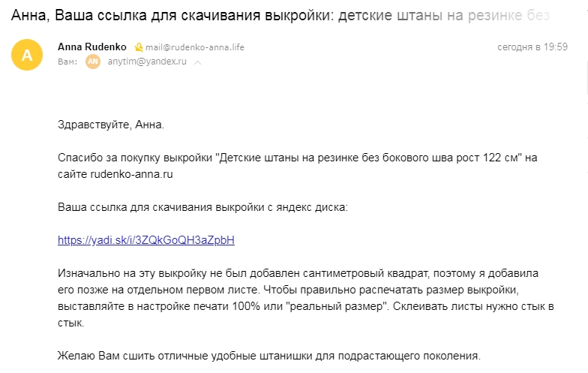Click the paragraph starting with "Изначально"
Image resolution: width=588 pixels, height=373 pixels.
point(306,298)
